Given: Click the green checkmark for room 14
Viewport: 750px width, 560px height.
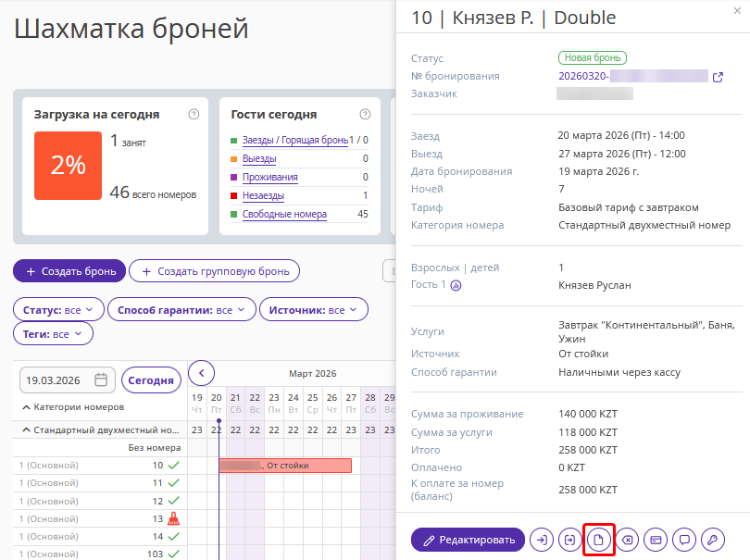Looking at the screenshot, I should (174, 537).
